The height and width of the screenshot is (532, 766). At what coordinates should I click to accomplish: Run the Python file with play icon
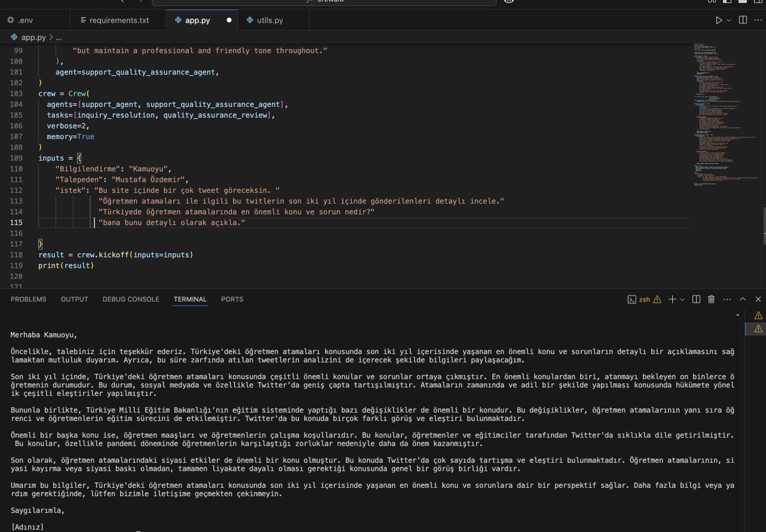click(719, 20)
